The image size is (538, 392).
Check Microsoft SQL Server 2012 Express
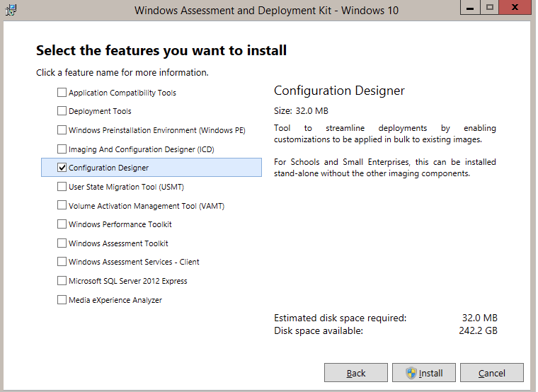pos(62,280)
